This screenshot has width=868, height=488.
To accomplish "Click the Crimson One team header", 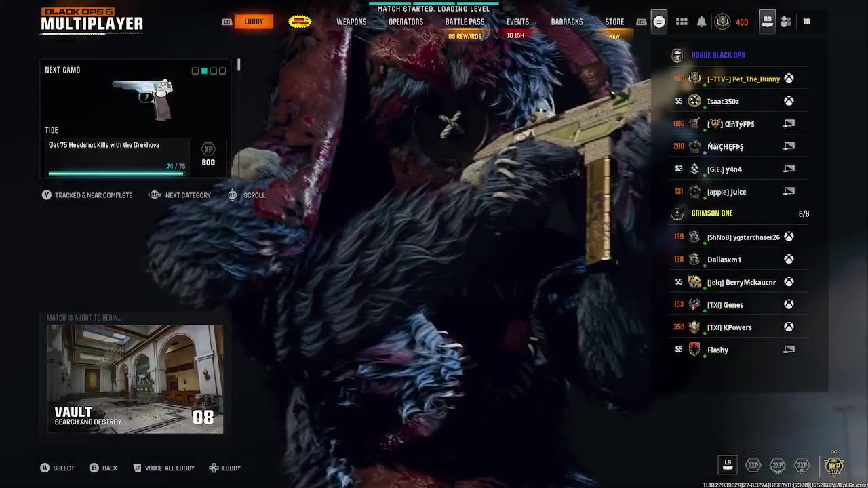I will tap(739, 213).
